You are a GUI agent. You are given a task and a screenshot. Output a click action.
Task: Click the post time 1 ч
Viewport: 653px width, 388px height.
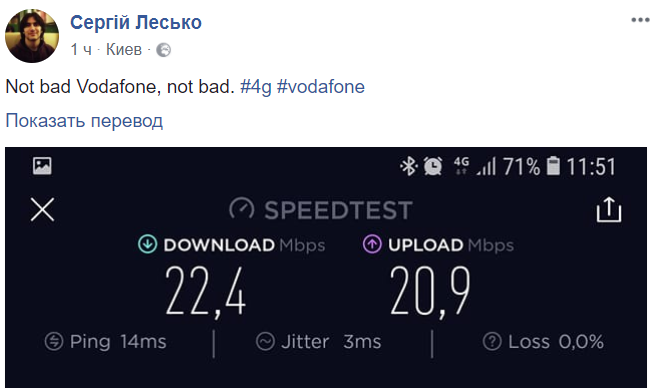pos(81,50)
